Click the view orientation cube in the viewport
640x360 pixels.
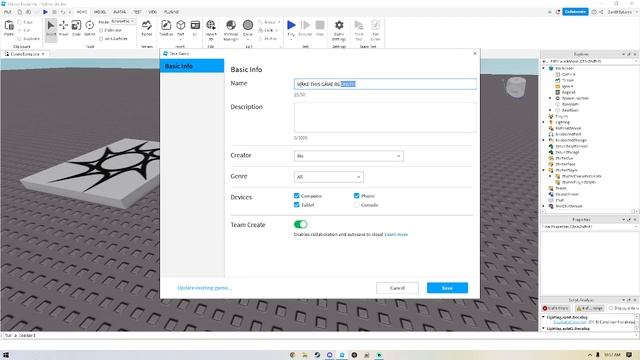click(516, 87)
